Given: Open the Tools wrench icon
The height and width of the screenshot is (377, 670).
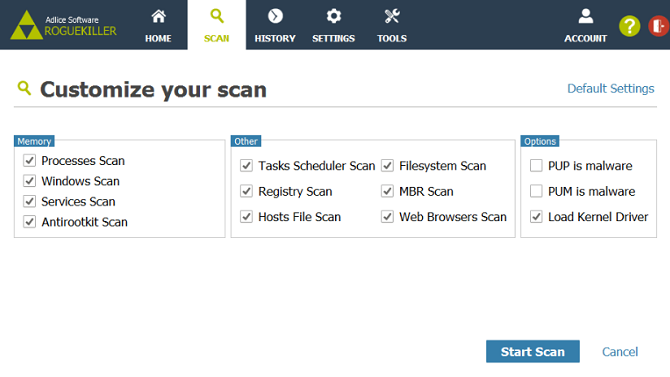Looking at the screenshot, I should click(x=392, y=16).
